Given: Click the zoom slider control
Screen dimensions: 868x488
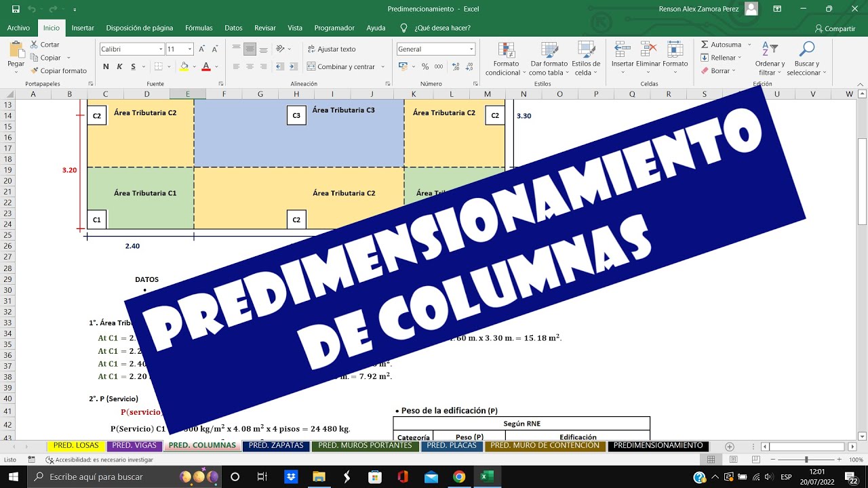Looking at the screenshot, I should click(806, 460).
